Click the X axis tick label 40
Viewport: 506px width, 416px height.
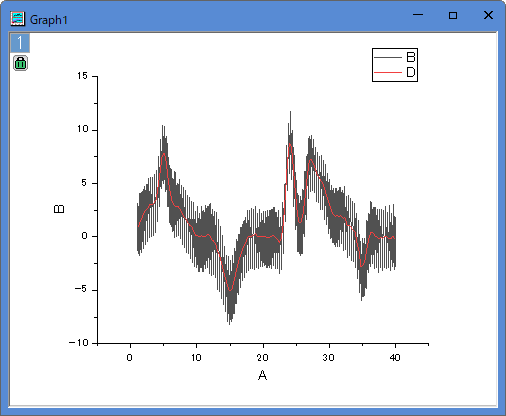pyautogui.click(x=395, y=358)
